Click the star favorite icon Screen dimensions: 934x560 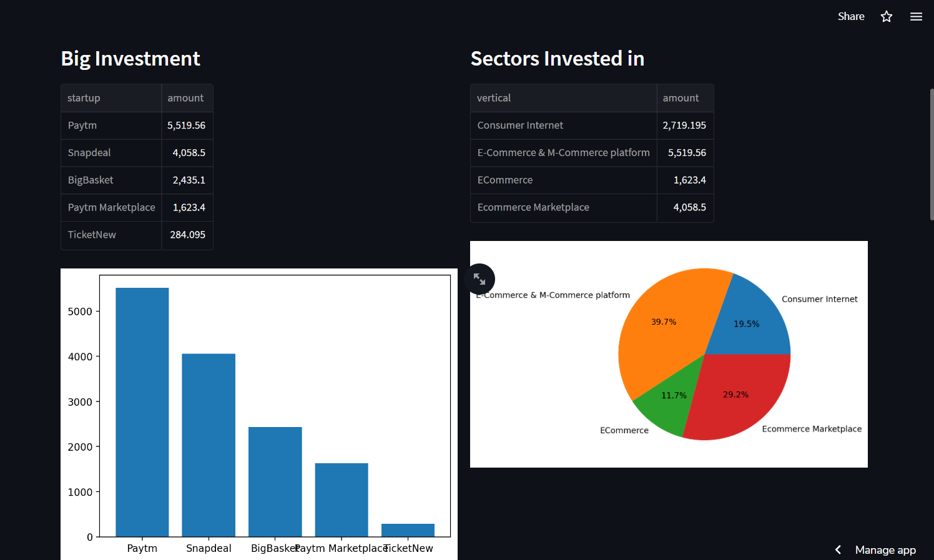click(886, 17)
